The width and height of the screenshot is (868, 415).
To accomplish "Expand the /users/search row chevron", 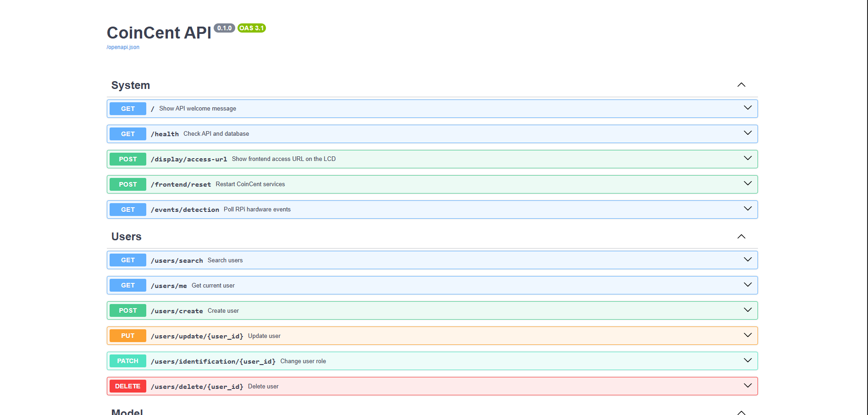I will (x=748, y=260).
